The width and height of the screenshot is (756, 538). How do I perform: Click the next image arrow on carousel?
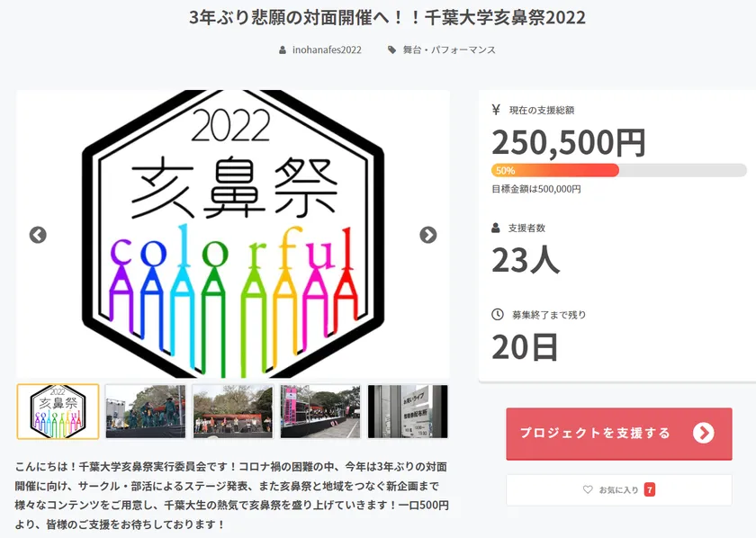[x=428, y=235]
